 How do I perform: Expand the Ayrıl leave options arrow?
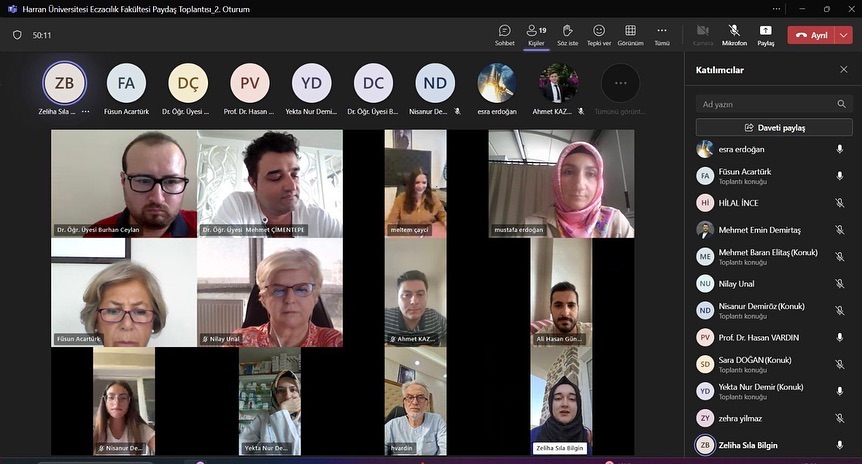[844, 35]
